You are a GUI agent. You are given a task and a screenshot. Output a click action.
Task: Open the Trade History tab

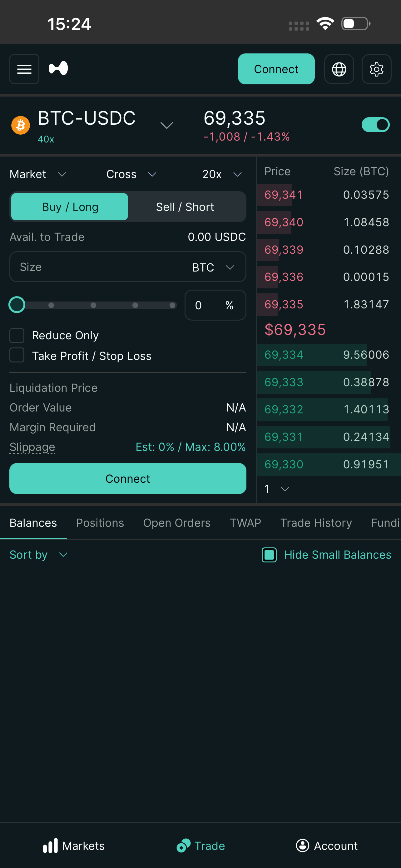[316, 523]
